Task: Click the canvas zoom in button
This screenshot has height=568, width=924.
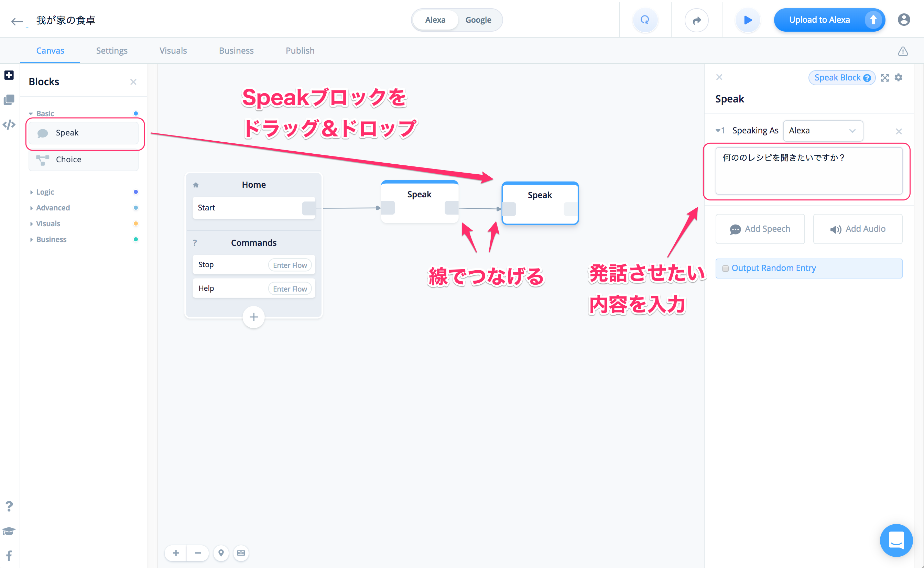Action: coord(176,553)
